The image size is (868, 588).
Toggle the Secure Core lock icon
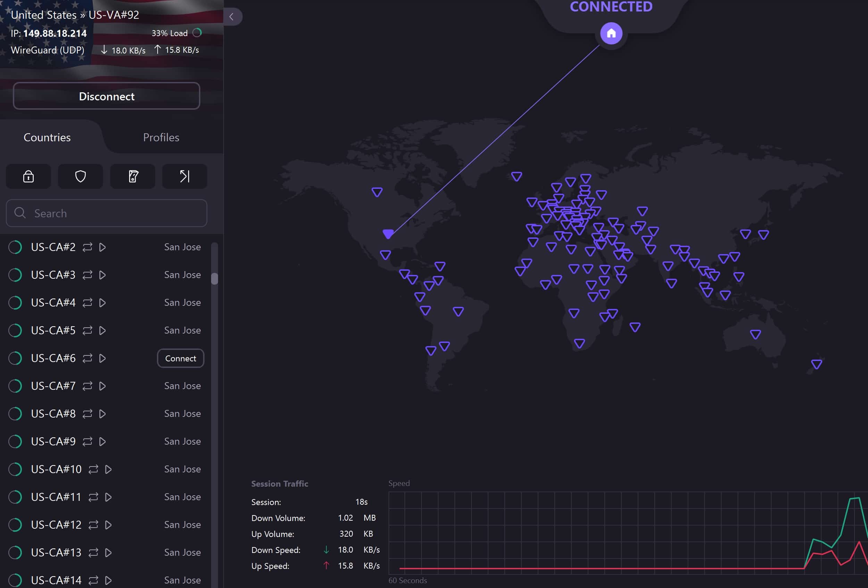click(28, 176)
